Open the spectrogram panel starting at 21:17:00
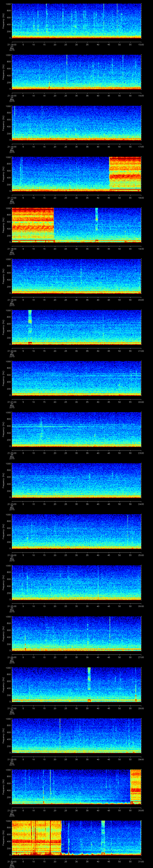The height and width of the screenshot is (868, 153). [x=76, y=174]
